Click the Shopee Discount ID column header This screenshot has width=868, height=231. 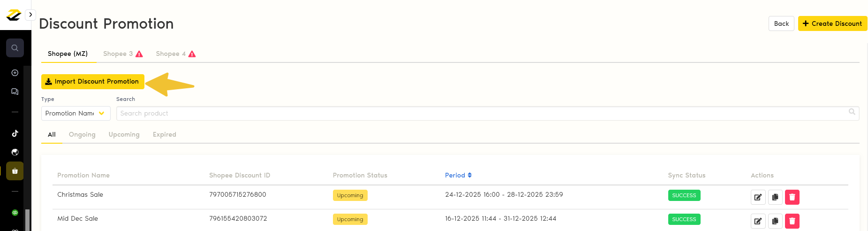click(240, 175)
